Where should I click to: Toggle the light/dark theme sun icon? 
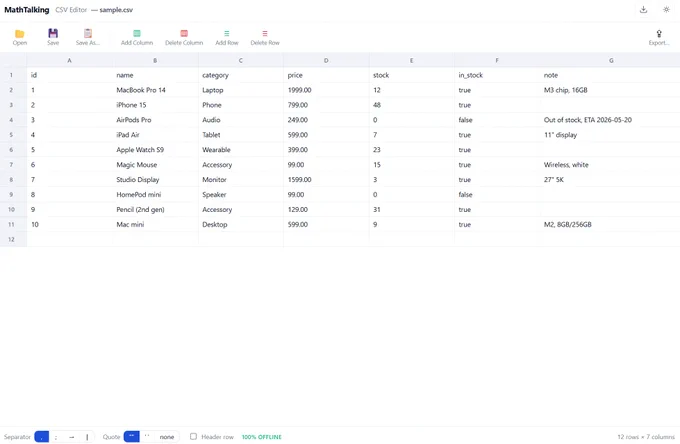click(667, 10)
